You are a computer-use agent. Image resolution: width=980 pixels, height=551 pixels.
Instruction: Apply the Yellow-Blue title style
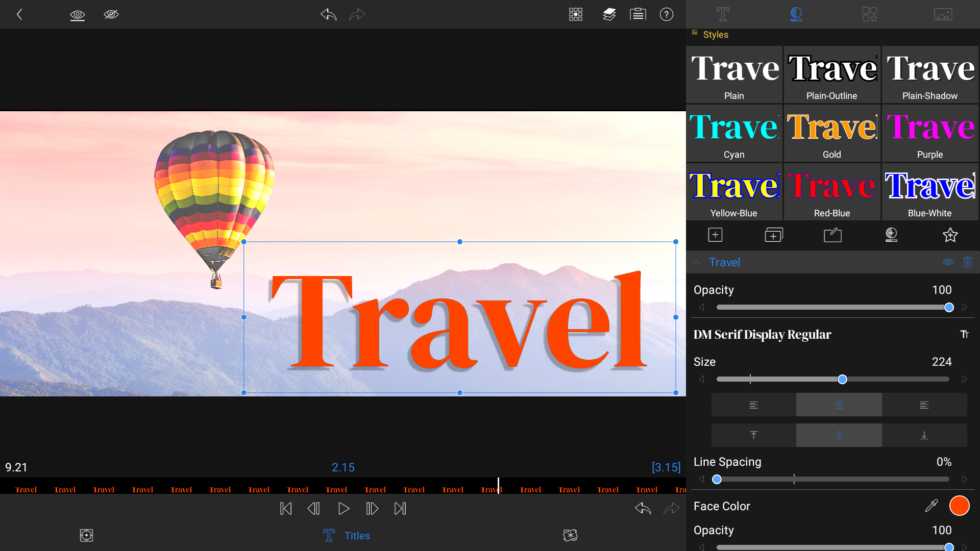point(733,192)
